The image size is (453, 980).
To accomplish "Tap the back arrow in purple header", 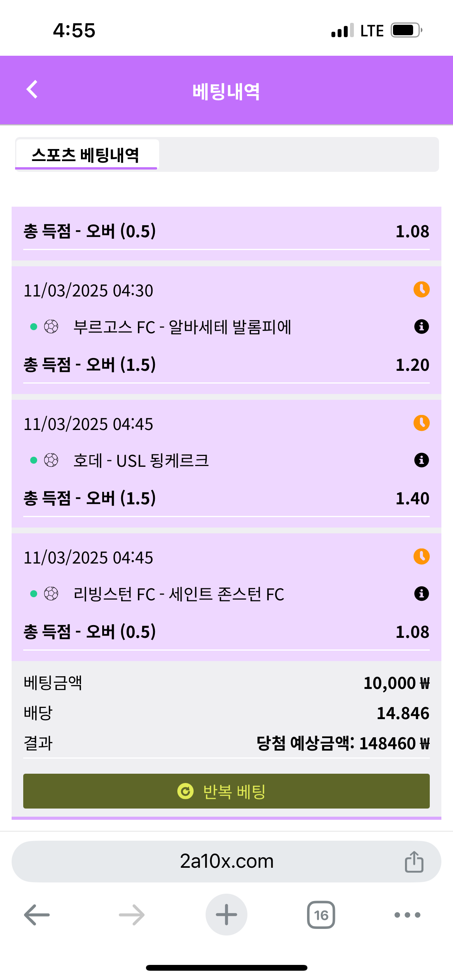I will tap(32, 90).
